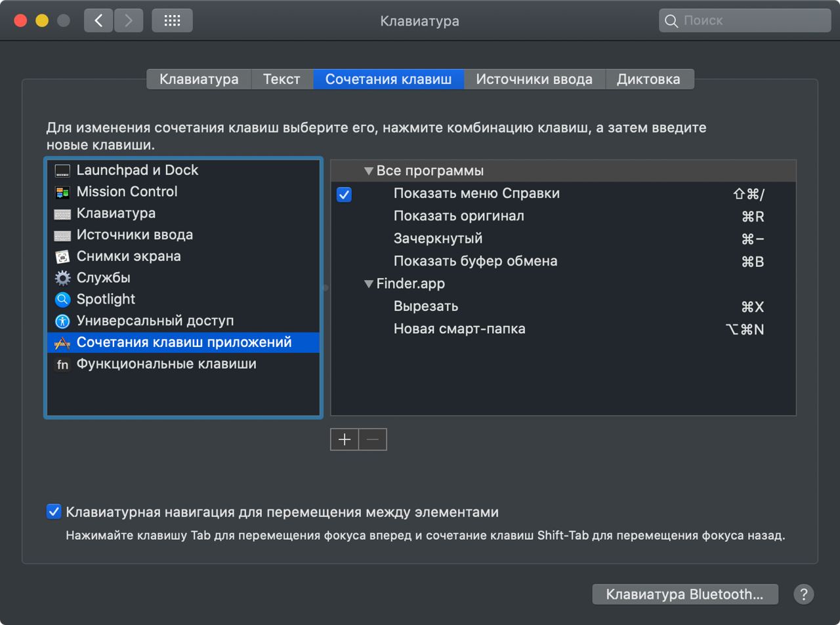
Task: Open the Источники ввода tab
Action: [x=534, y=79]
